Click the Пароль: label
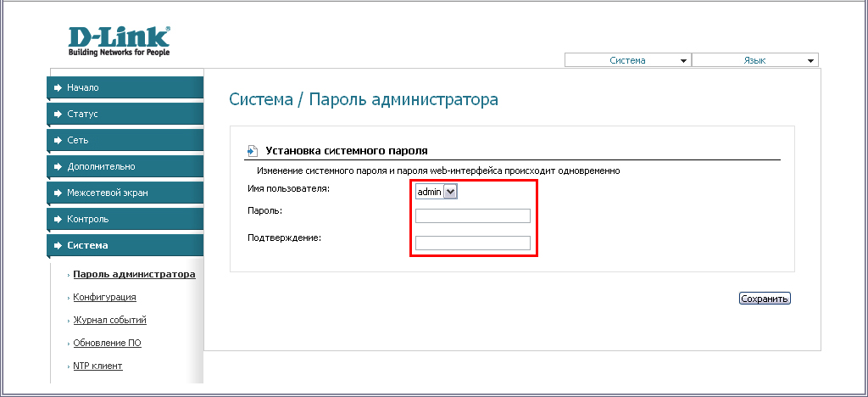 tap(264, 211)
